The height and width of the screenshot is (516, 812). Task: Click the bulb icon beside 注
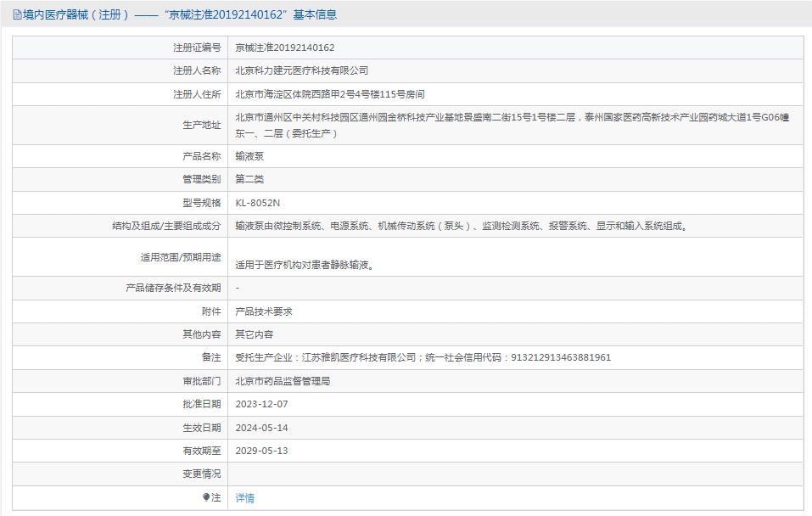(x=206, y=497)
